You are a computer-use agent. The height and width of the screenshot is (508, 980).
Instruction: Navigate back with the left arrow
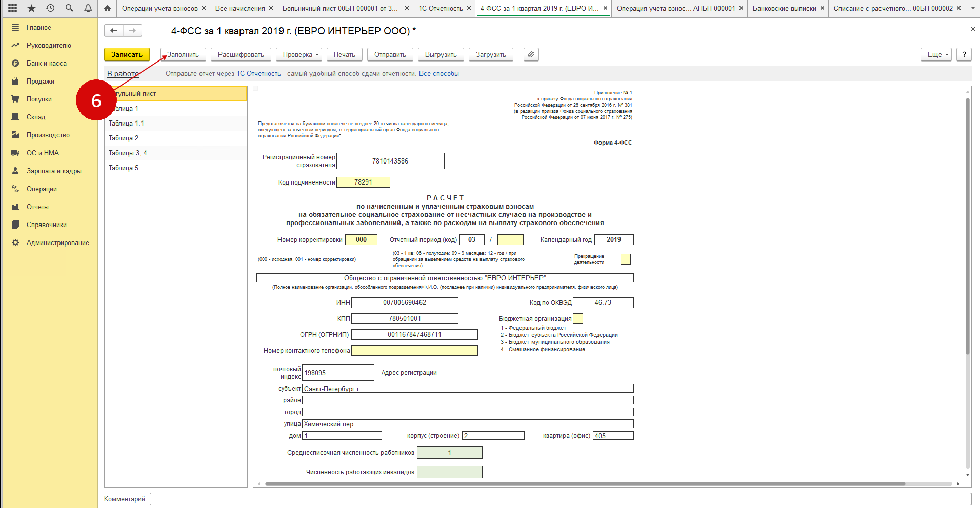click(x=114, y=31)
